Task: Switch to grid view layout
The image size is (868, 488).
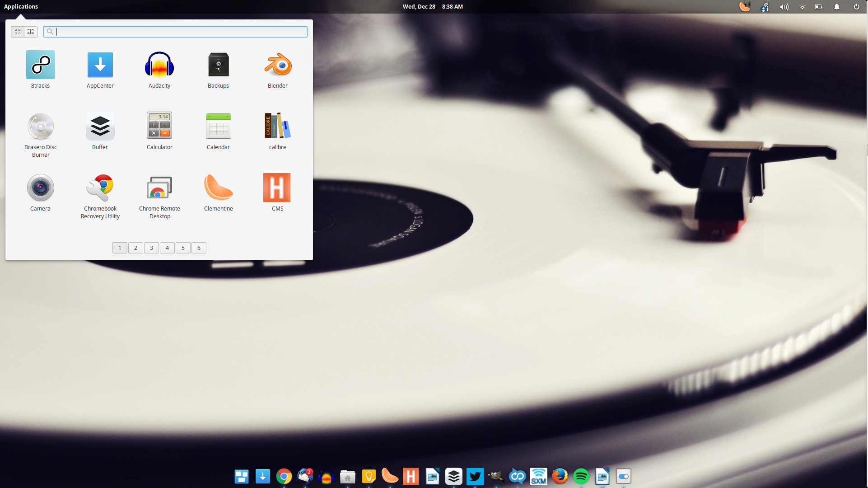Action: click(x=18, y=31)
